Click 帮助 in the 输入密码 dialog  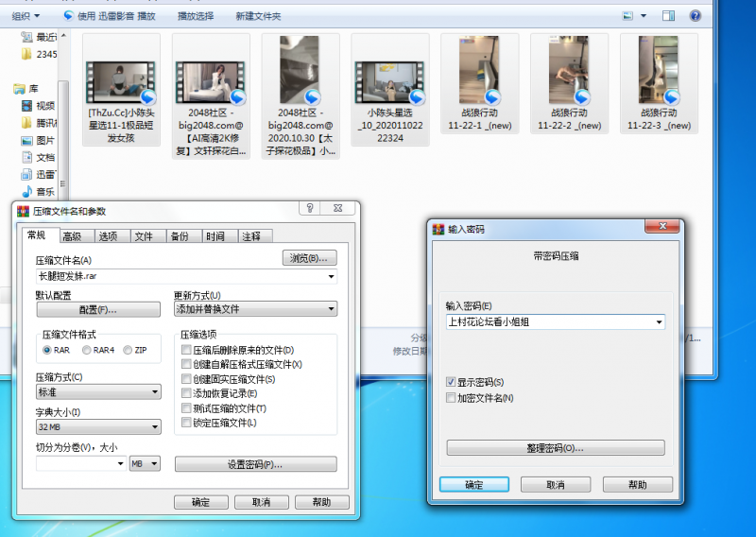637,484
